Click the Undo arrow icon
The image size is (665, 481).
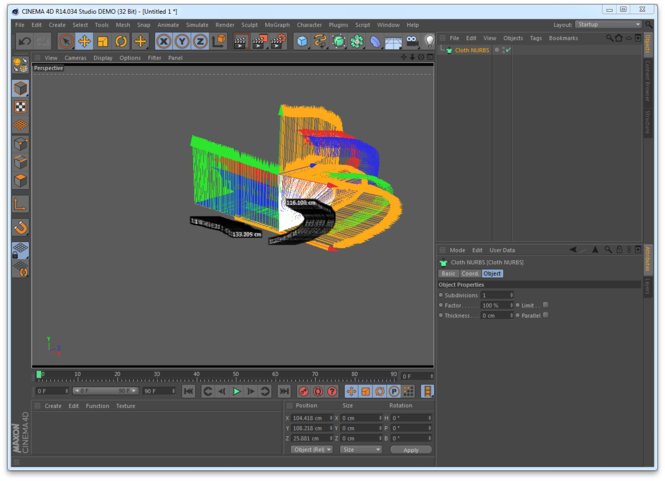click(x=25, y=42)
